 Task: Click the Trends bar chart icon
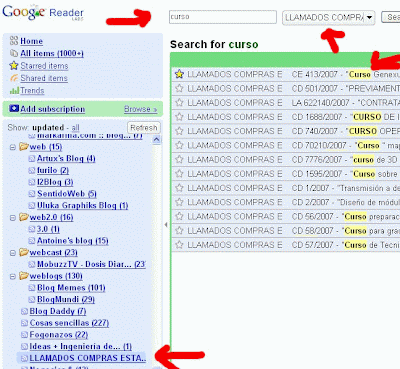[14, 90]
